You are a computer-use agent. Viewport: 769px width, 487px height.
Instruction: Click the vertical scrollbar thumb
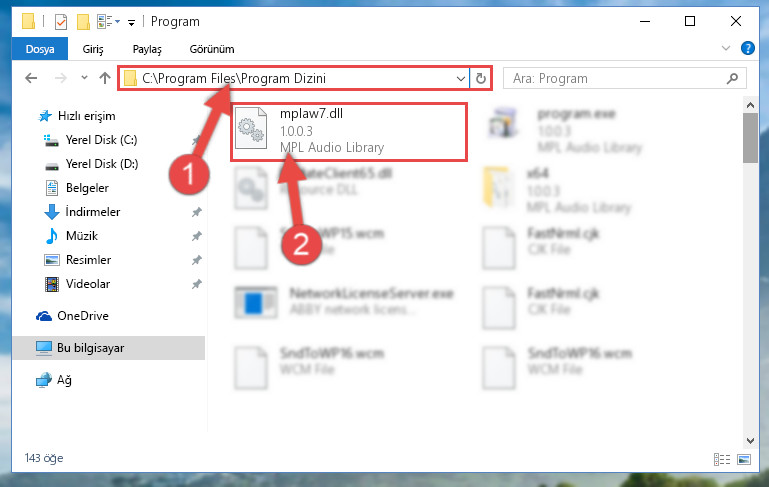[x=750, y=138]
